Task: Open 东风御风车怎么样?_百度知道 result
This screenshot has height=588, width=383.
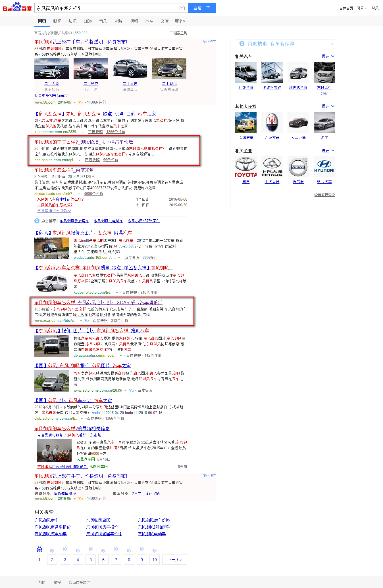Action: (x=64, y=170)
